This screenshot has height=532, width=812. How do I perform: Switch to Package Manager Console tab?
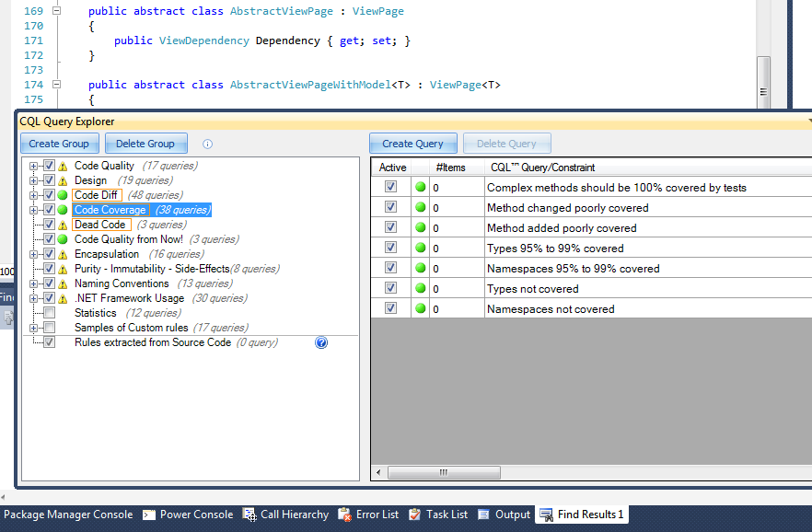pyautogui.click(x=68, y=515)
